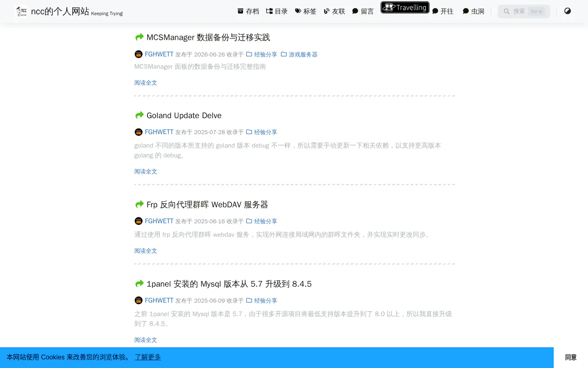Open the 开往 menu link

[x=443, y=11]
